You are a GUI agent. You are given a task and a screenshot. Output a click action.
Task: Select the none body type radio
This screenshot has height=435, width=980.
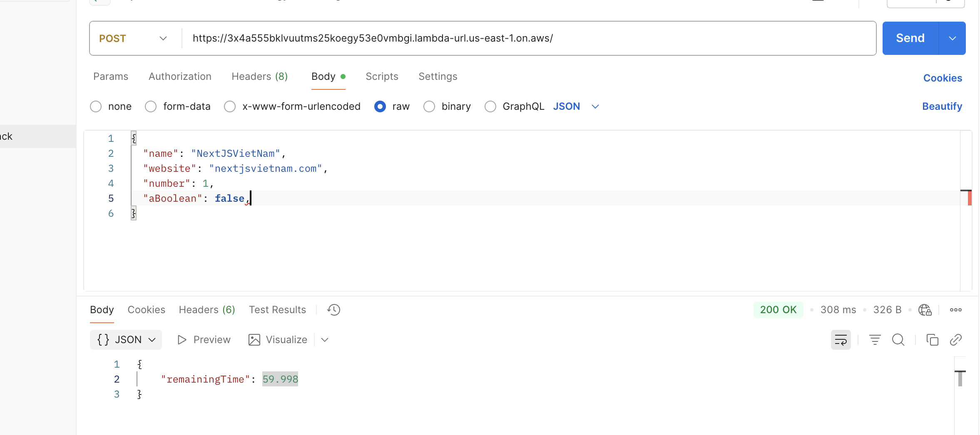[96, 106]
